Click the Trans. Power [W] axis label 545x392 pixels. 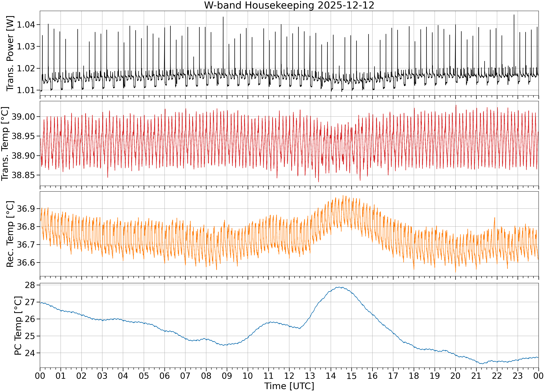(x=10, y=53)
